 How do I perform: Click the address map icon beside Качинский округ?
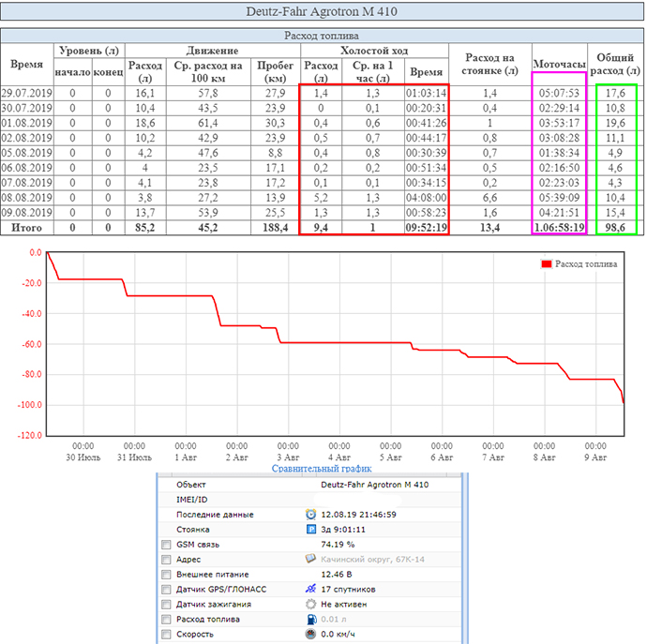[x=312, y=559]
